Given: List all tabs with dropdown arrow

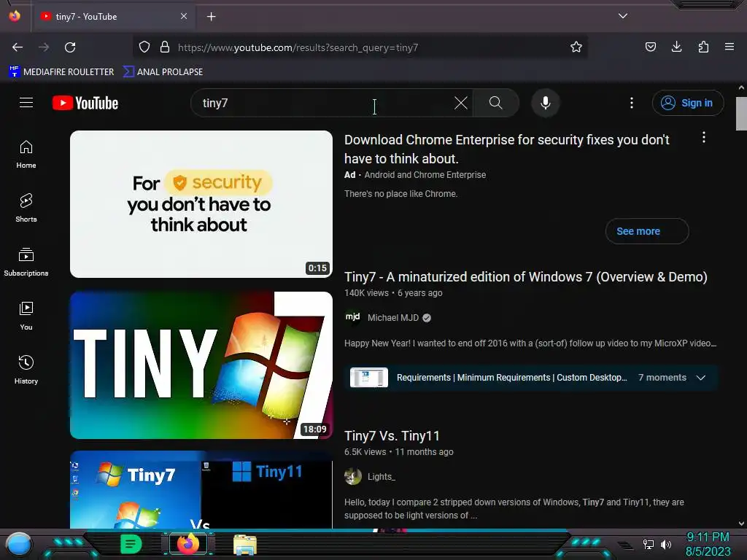Looking at the screenshot, I should click(623, 16).
